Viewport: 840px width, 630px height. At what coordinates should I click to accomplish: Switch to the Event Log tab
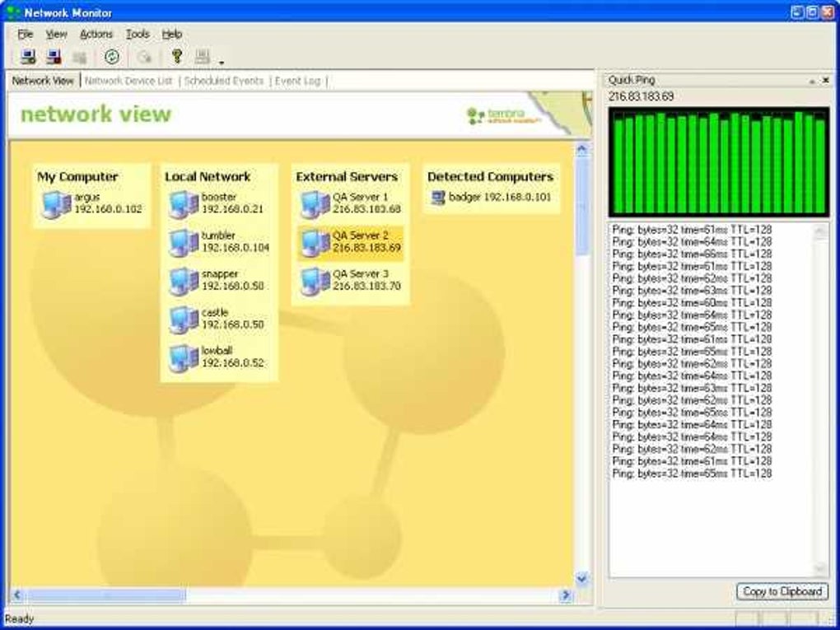coord(298,81)
